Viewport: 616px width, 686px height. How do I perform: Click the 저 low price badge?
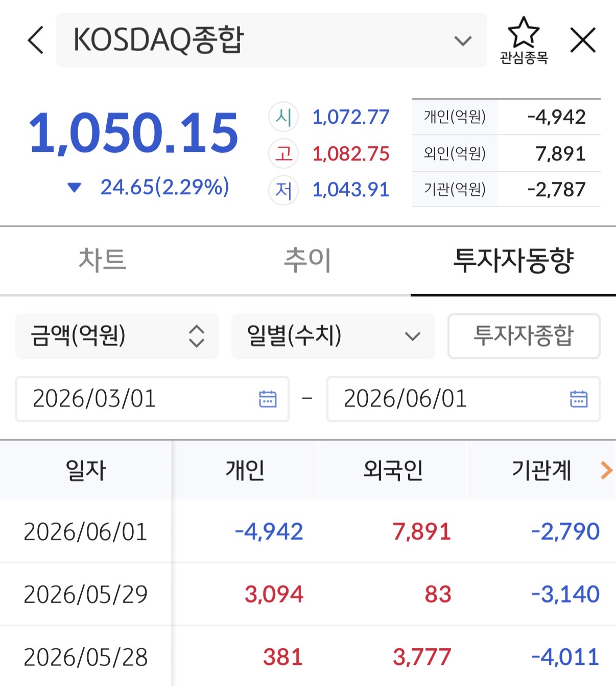tap(283, 190)
